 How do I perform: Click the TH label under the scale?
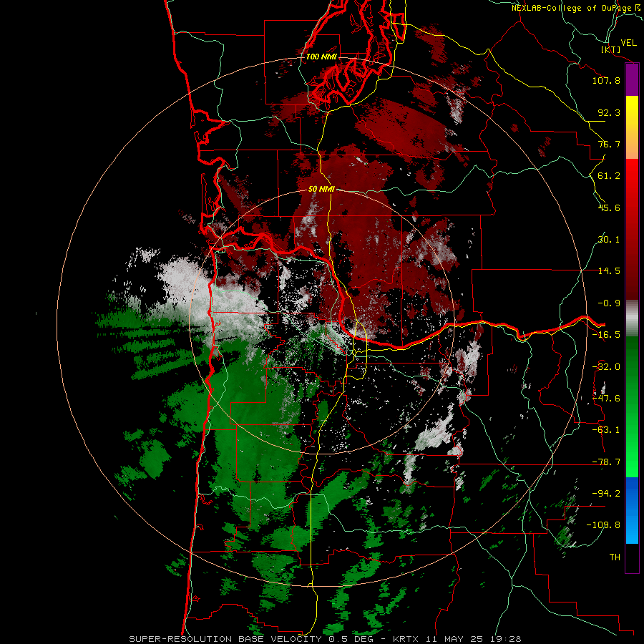615,557
